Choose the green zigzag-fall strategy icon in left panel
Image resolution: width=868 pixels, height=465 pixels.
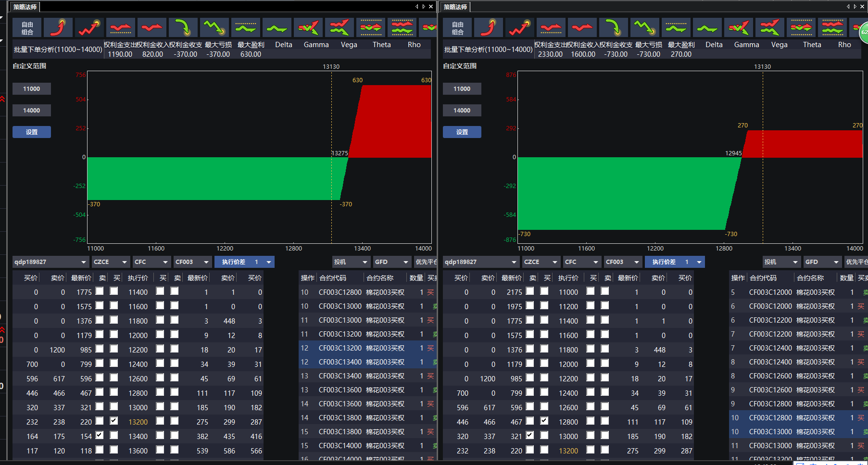214,27
